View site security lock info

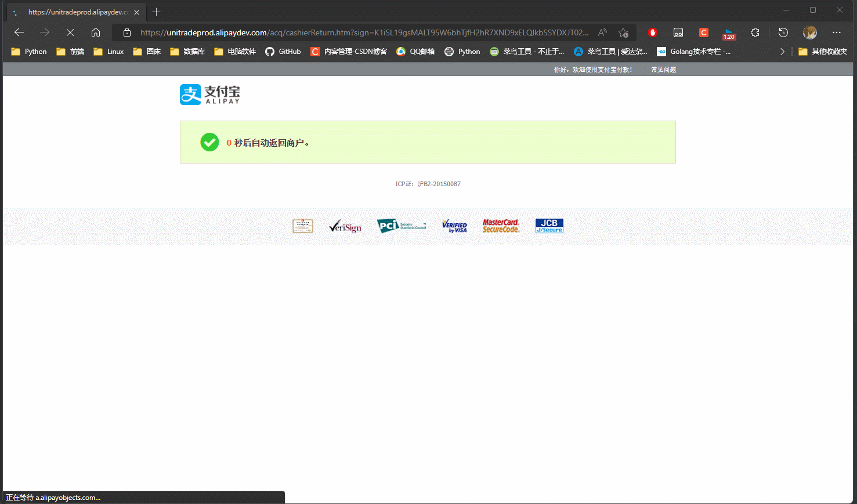pos(127,32)
